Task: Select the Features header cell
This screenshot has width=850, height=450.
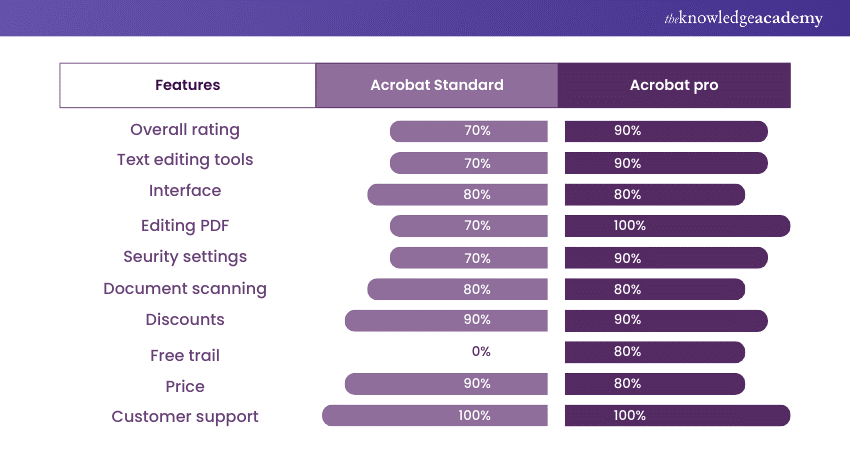Action: [x=187, y=85]
